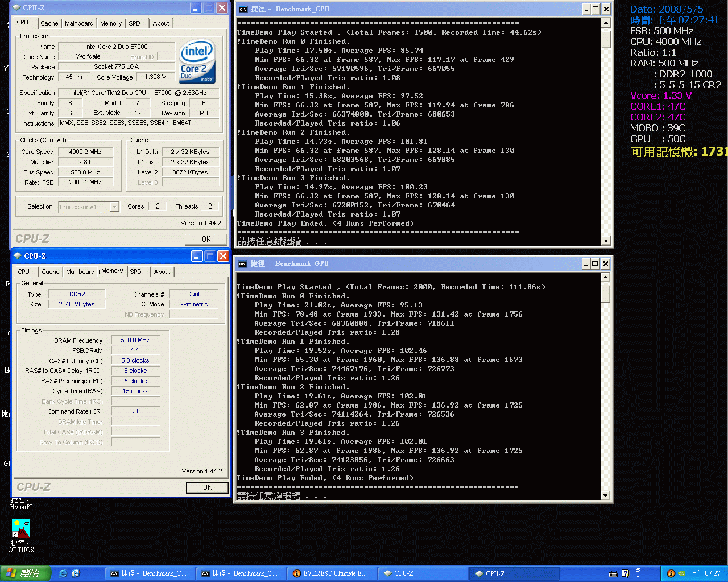The width and height of the screenshot is (728, 582).
Task: Switch to Benchmark_G... taskbar button
Action: click(240, 573)
